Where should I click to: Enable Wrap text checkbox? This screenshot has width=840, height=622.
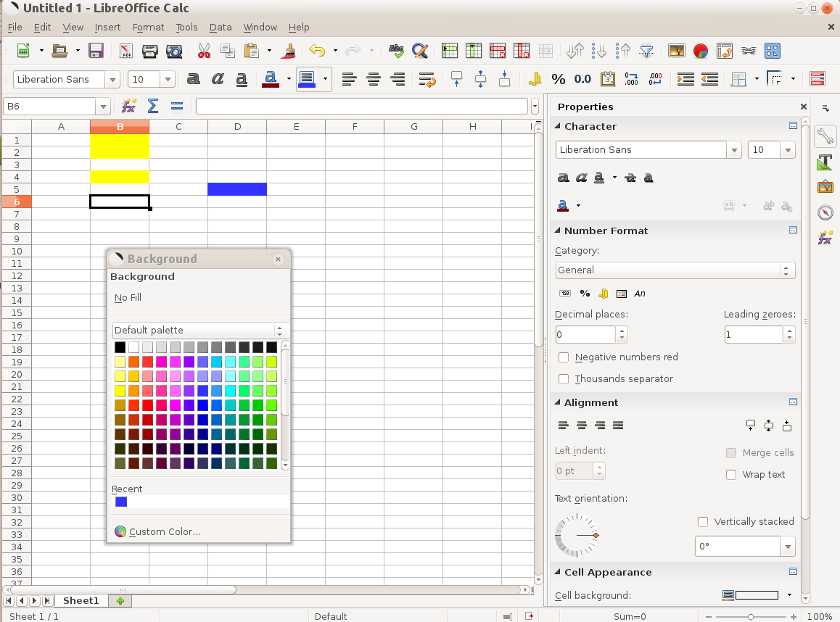tap(731, 475)
